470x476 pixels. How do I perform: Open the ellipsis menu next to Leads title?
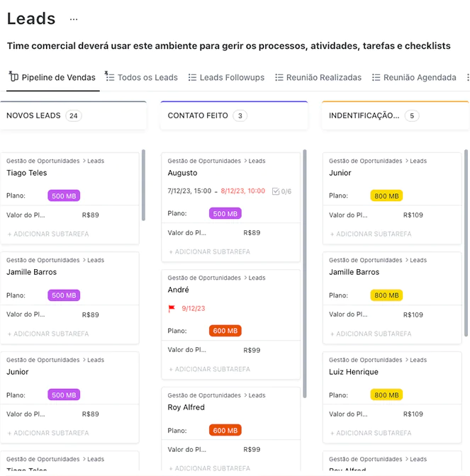[74, 19]
